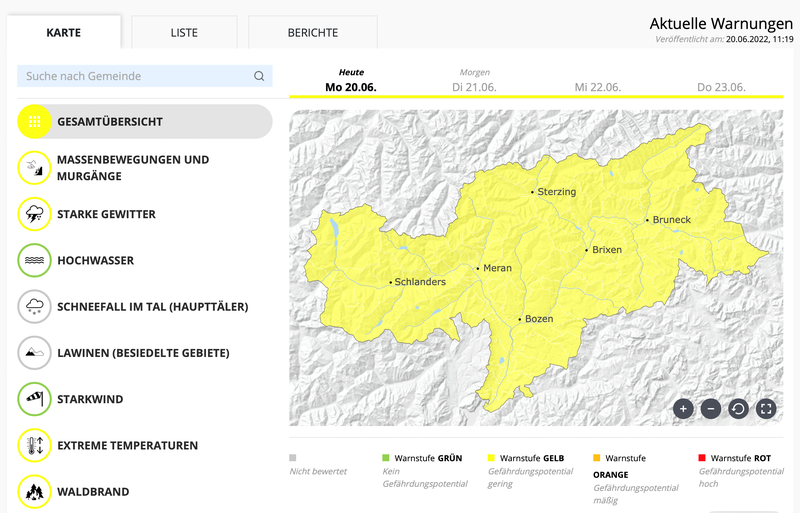Select the severe thunderstorm warning icon
Viewport: 800px width, 513px height.
tap(34, 214)
